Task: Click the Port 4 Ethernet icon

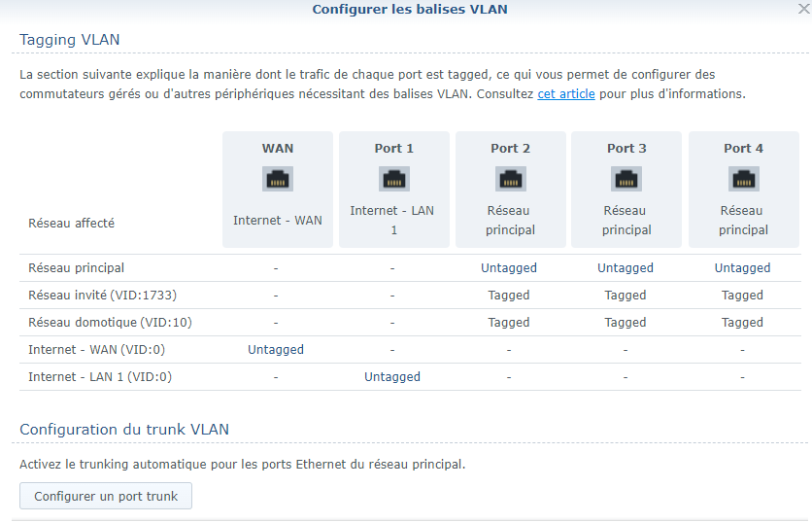Action: [x=743, y=179]
